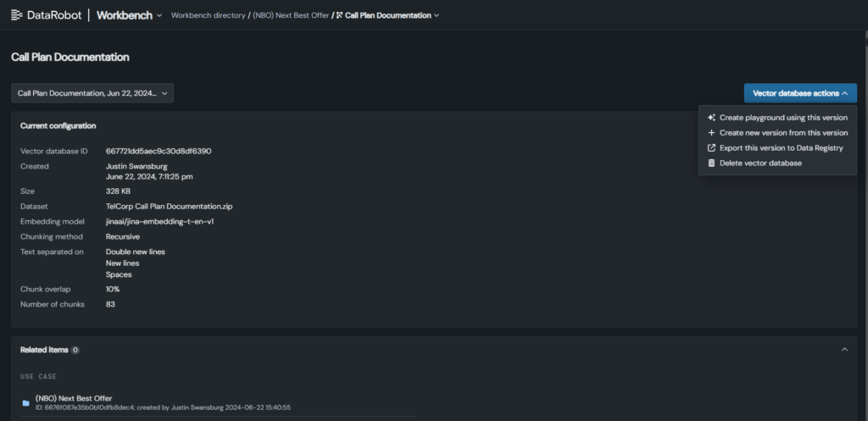Click the export icon for Data Registry
Viewport: 868px width, 421px height.
click(711, 147)
